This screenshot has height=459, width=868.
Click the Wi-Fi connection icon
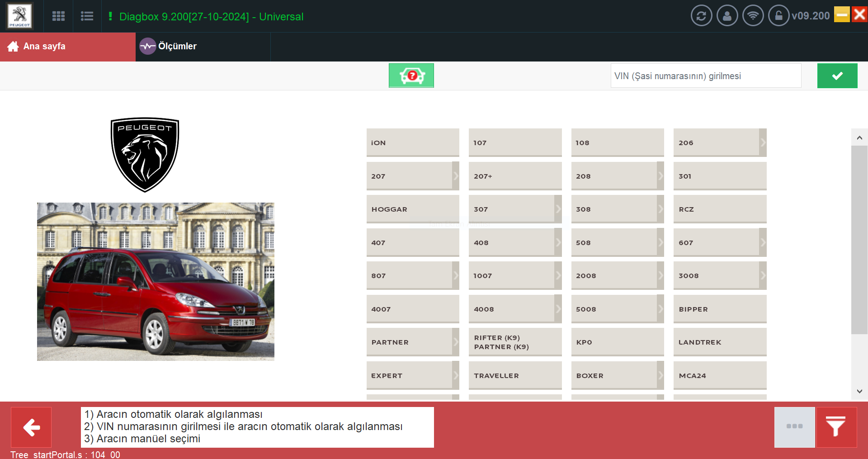[x=753, y=16]
